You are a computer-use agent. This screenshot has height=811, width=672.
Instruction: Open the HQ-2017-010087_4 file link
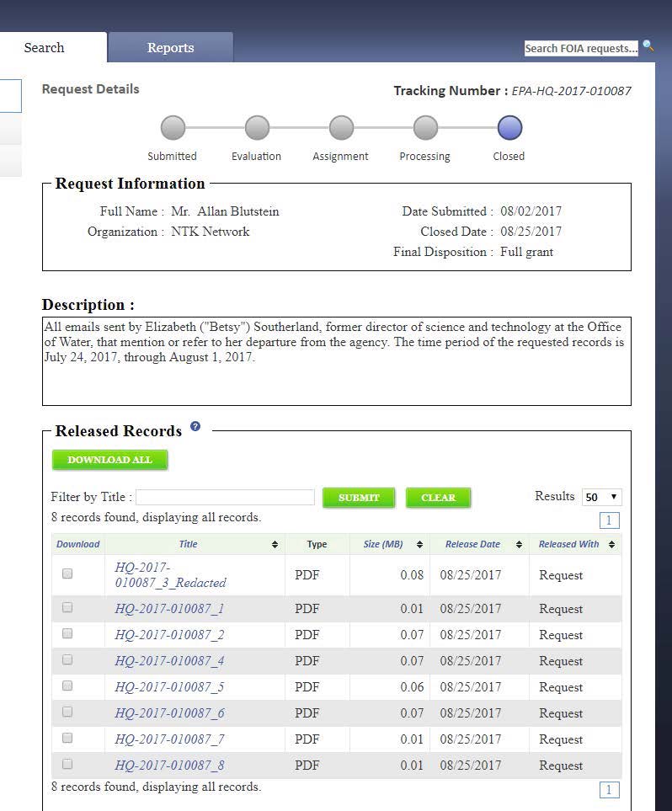[x=169, y=661]
